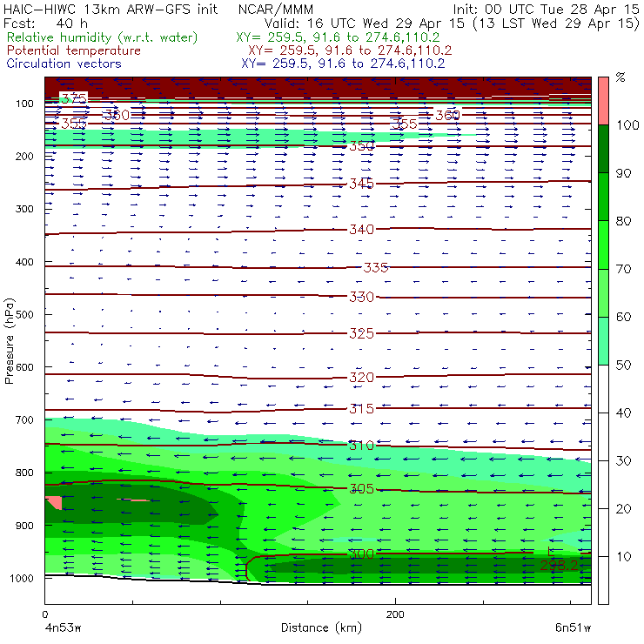Select the red XY= 259.5, 91.6 coordinates line
644x644 pixels.
[x=350, y=50]
